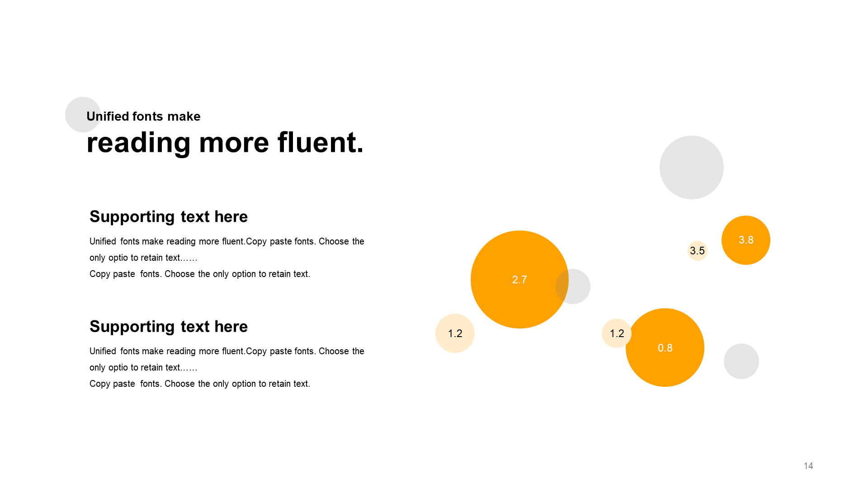Click the small pale 3.5 bubble

coord(698,251)
